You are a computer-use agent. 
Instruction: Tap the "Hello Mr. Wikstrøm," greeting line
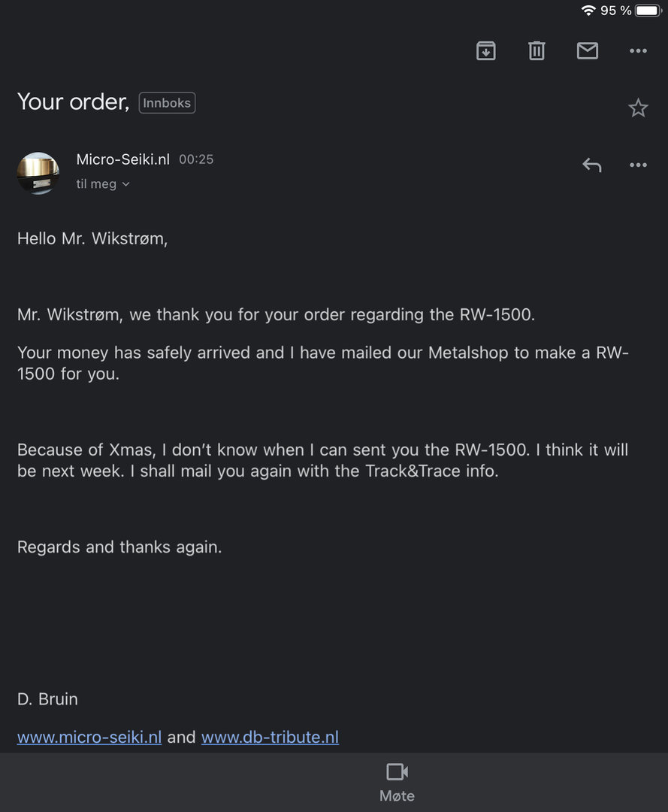click(92, 239)
